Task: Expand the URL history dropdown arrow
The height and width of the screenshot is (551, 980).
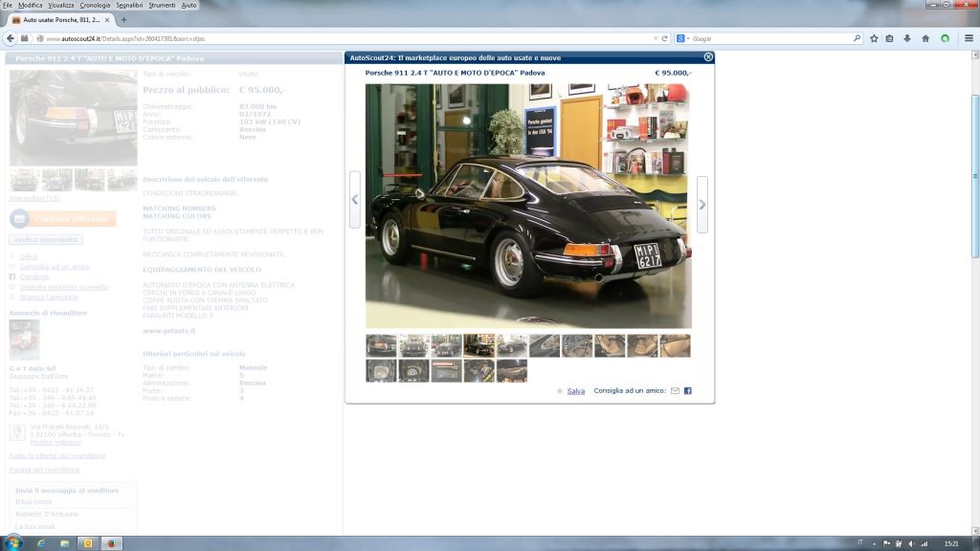Action: tap(656, 38)
